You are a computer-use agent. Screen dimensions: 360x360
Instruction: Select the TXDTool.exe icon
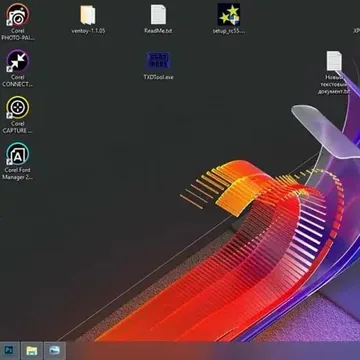coord(158,61)
